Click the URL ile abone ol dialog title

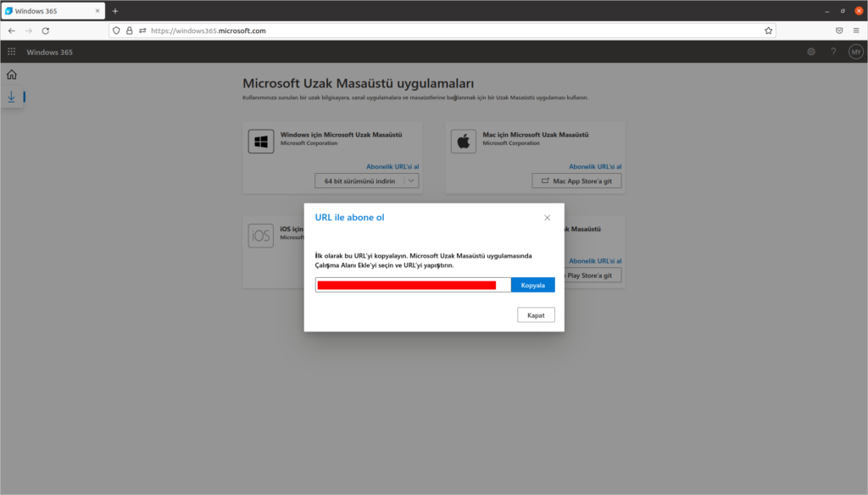point(349,218)
